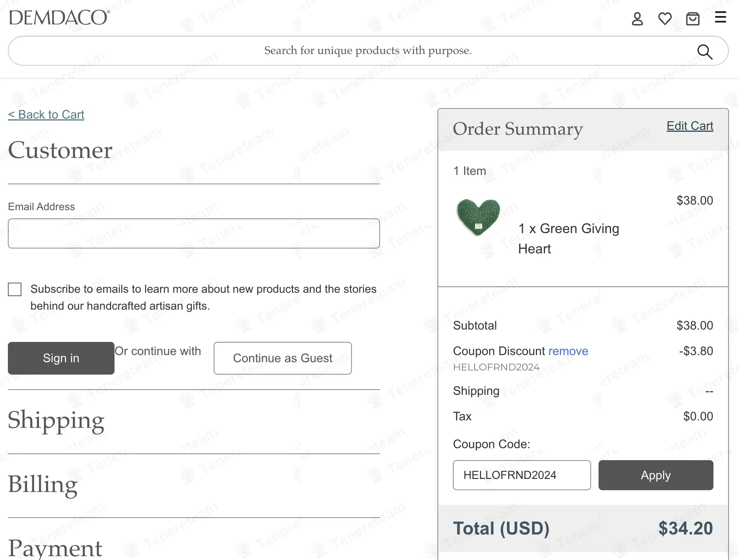Focus the product search box

(360, 51)
